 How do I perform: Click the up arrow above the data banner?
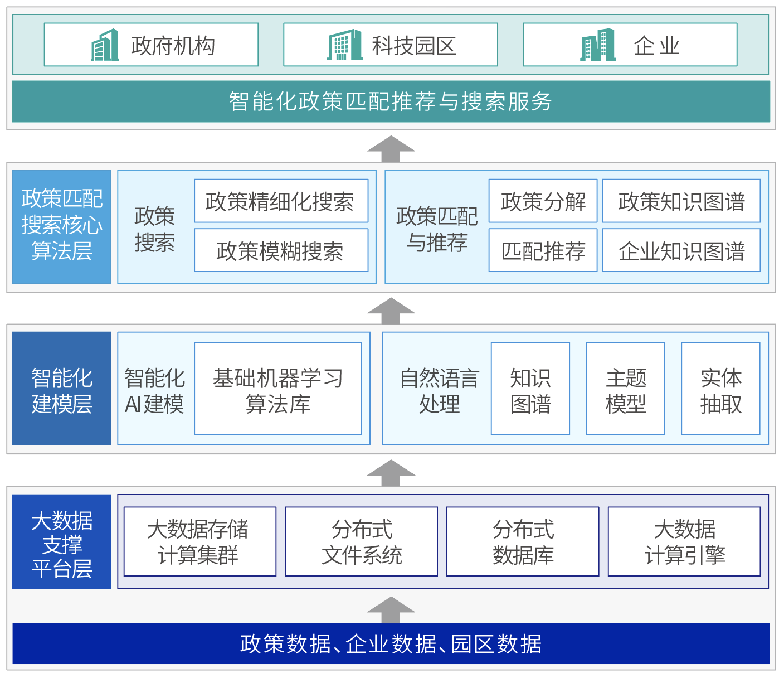click(391, 610)
